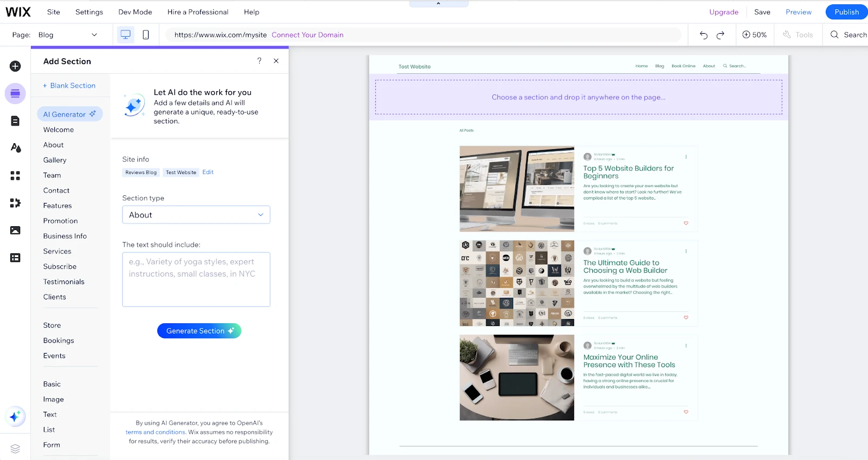Open the AI assistant sparkle icon
This screenshot has height=460, width=868.
(x=15, y=417)
